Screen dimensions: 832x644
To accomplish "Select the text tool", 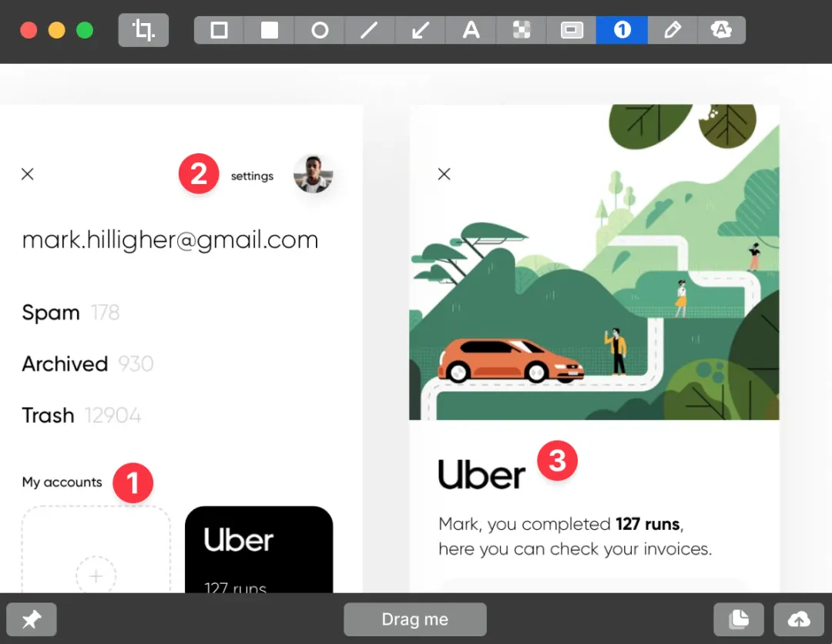I will pyautogui.click(x=471, y=30).
